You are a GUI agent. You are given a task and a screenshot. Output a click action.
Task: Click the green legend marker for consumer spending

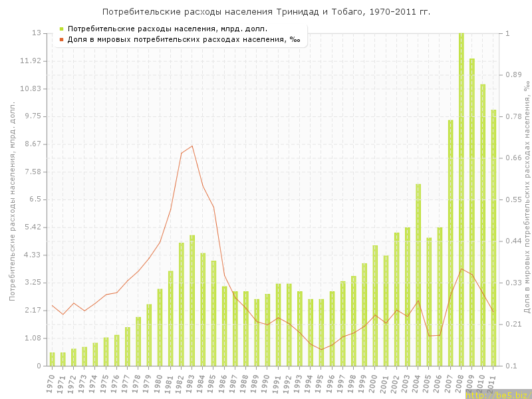61,29
